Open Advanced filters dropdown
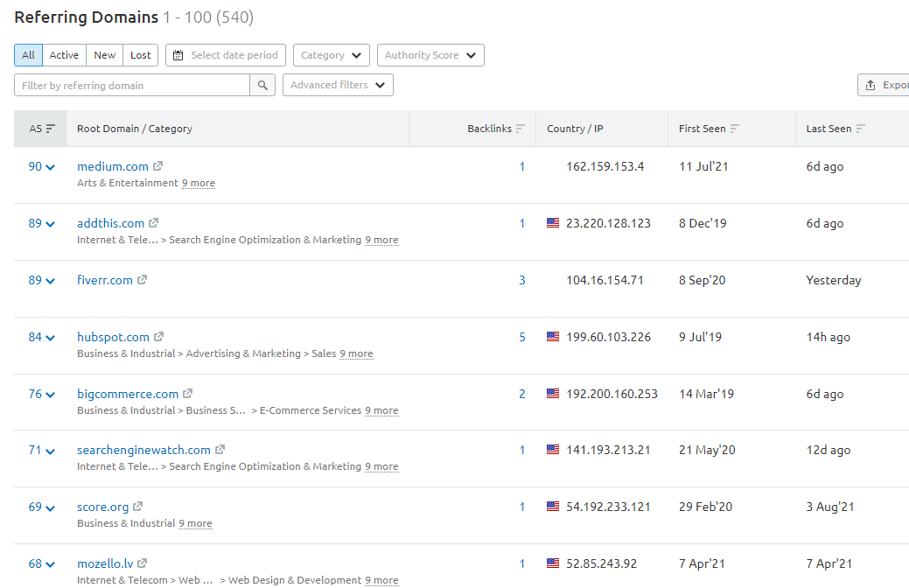This screenshot has width=909, height=588. coord(338,85)
